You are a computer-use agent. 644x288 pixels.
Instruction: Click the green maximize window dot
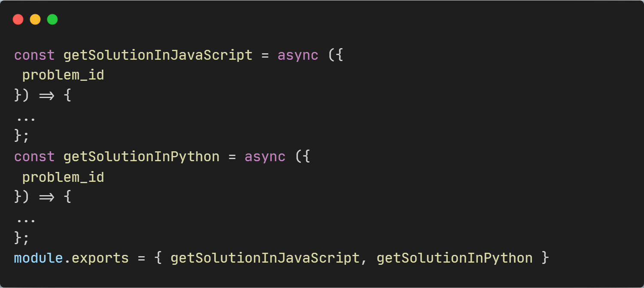pyautogui.click(x=52, y=19)
